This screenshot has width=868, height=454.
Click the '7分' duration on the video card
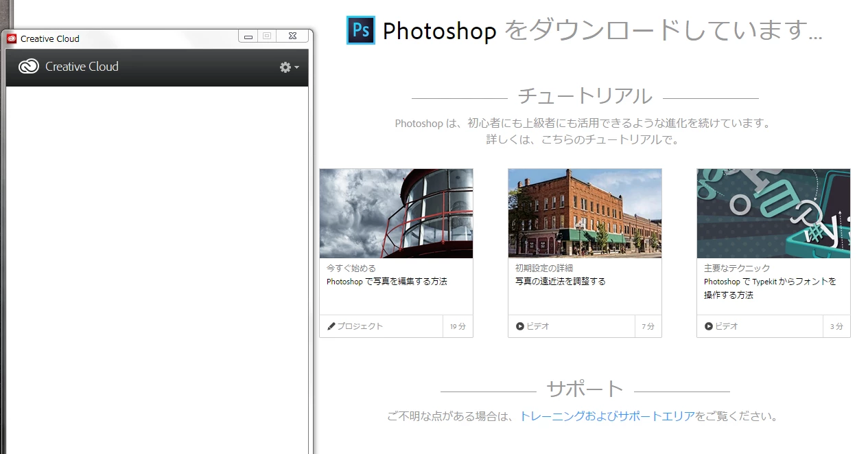click(648, 326)
